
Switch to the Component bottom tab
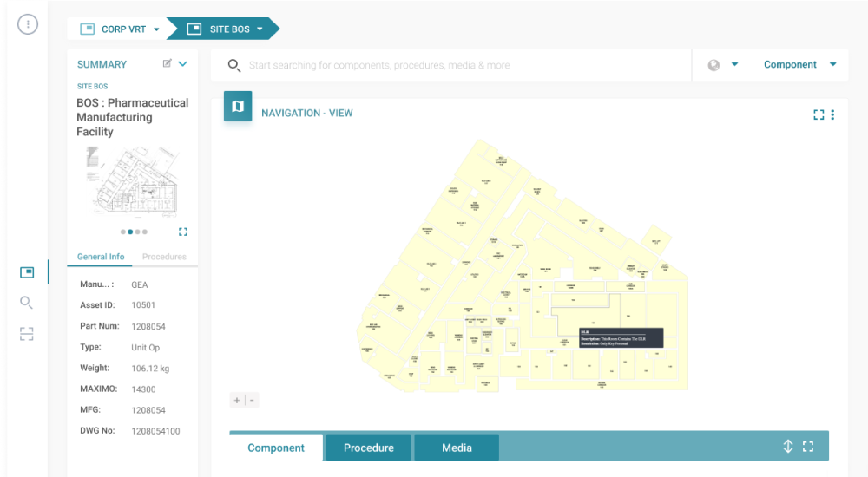tap(276, 448)
